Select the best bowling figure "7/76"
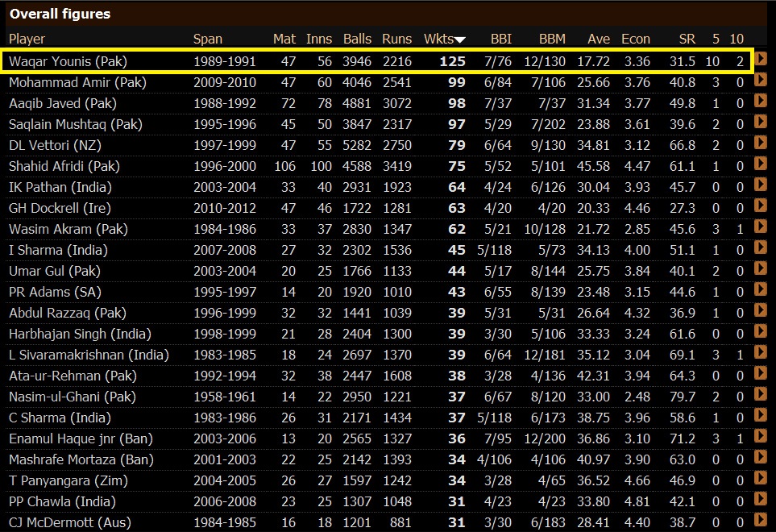This screenshot has height=532, width=776. pyautogui.click(x=498, y=61)
